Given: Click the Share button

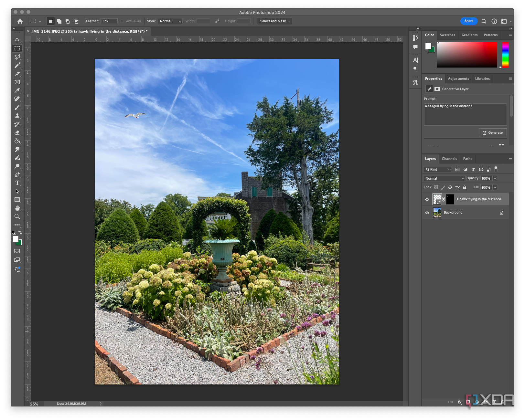Looking at the screenshot, I should [x=469, y=21].
